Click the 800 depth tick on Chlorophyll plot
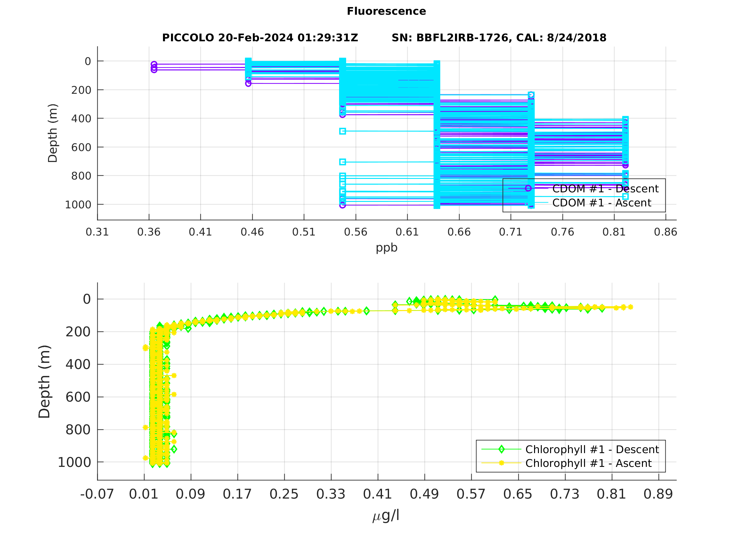This screenshot has width=747, height=560. click(78, 430)
